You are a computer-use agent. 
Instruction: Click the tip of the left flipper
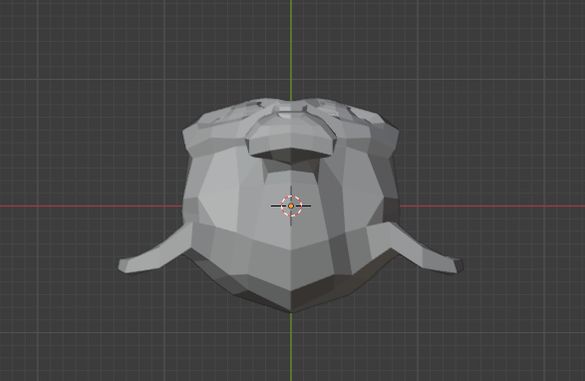pos(124,265)
